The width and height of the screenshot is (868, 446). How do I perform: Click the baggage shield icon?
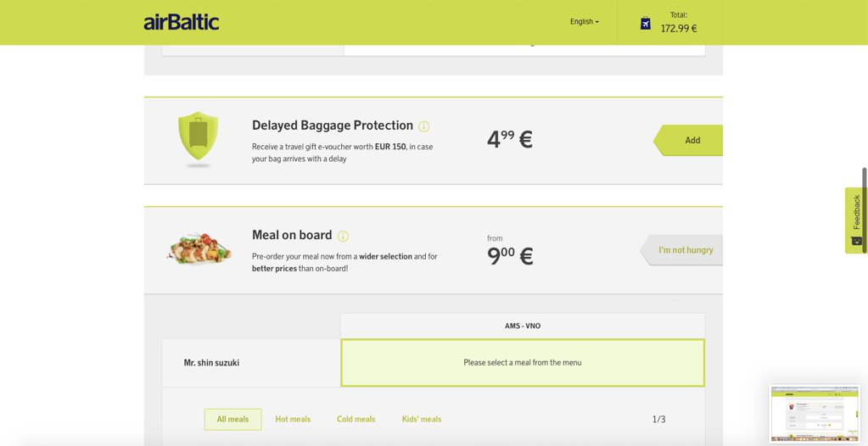click(x=199, y=137)
